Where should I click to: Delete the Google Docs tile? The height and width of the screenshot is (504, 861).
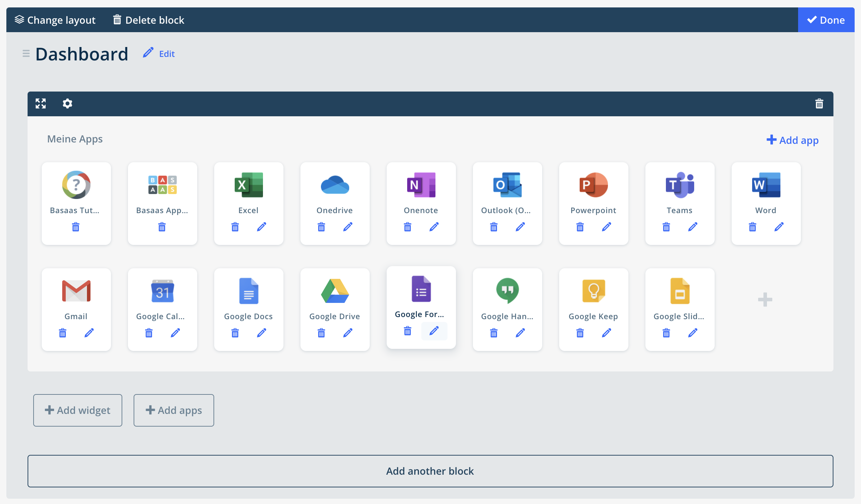pyautogui.click(x=235, y=333)
